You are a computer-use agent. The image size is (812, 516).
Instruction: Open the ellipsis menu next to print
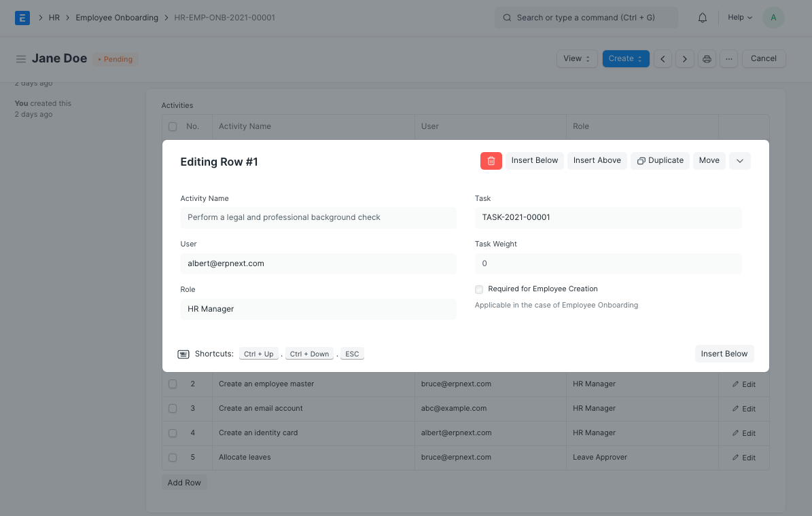[x=728, y=58]
